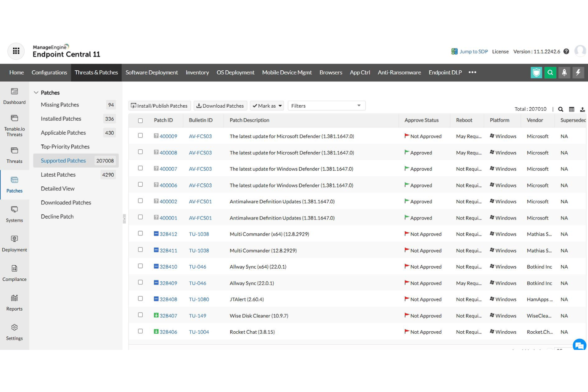
Task: Open patch ID 400006 link
Action: [168, 185]
